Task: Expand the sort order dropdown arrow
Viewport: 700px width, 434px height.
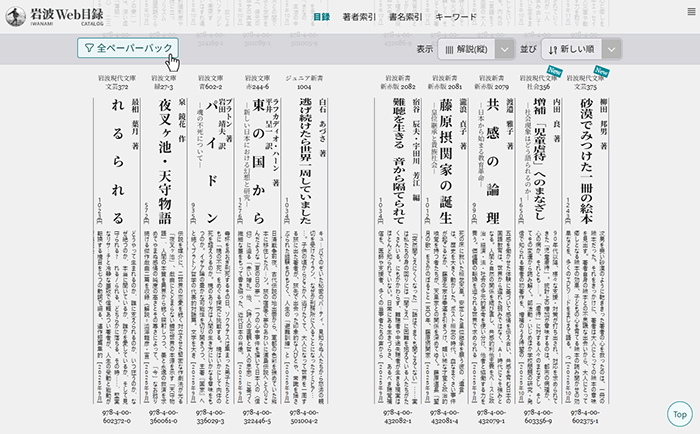Action: click(x=612, y=49)
